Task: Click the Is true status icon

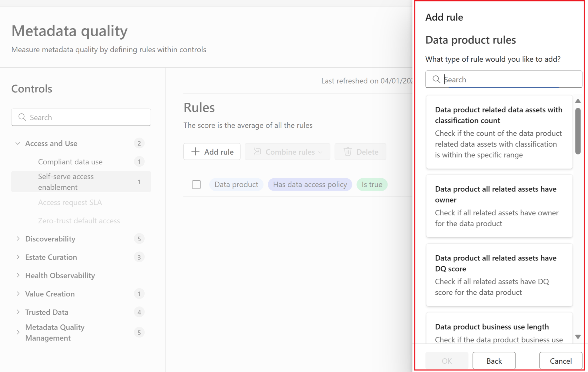Action: pos(372,184)
